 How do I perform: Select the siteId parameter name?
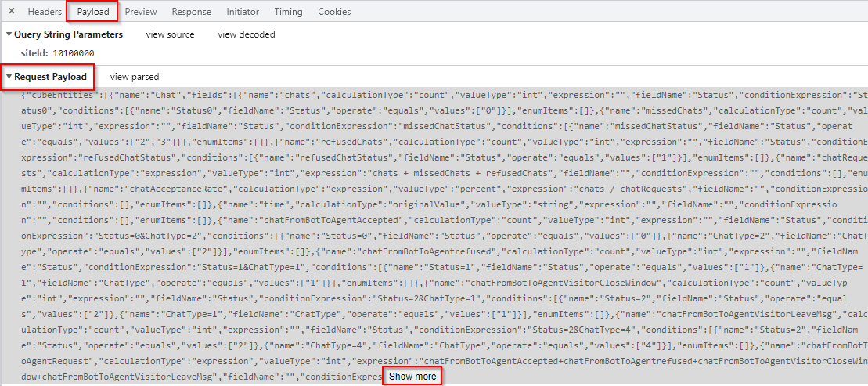34,54
